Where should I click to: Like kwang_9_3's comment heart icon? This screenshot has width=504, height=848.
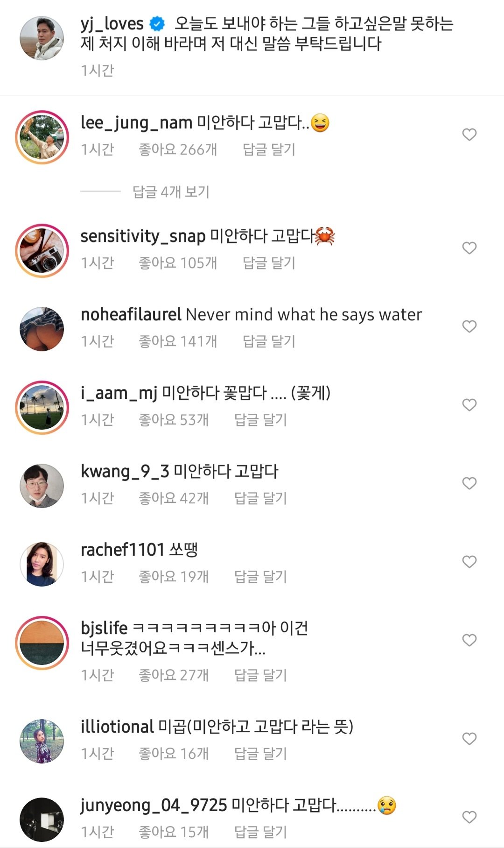pos(469,483)
